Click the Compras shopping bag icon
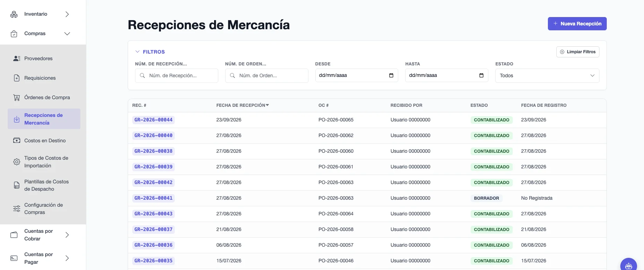The height and width of the screenshot is (270, 644). [x=14, y=34]
